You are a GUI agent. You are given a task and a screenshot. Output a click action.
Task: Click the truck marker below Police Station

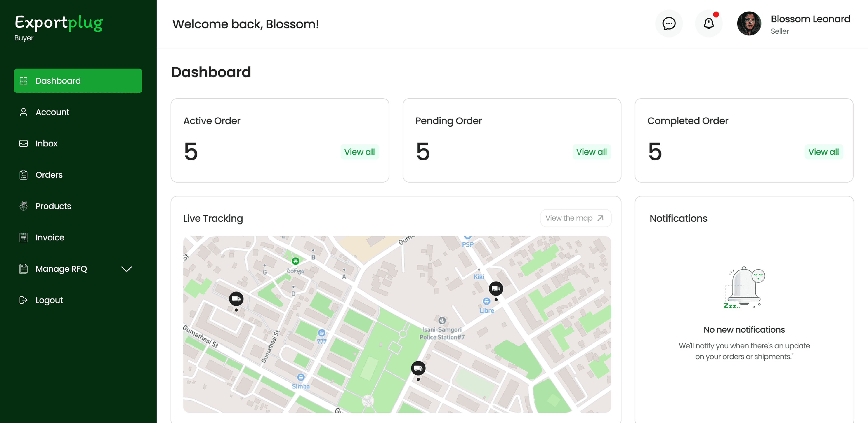point(418,368)
